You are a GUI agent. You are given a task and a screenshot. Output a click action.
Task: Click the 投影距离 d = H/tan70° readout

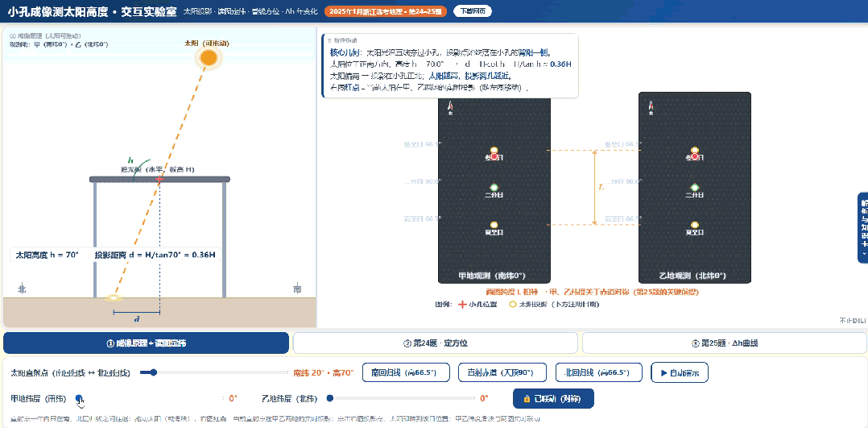tap(155, 255)
